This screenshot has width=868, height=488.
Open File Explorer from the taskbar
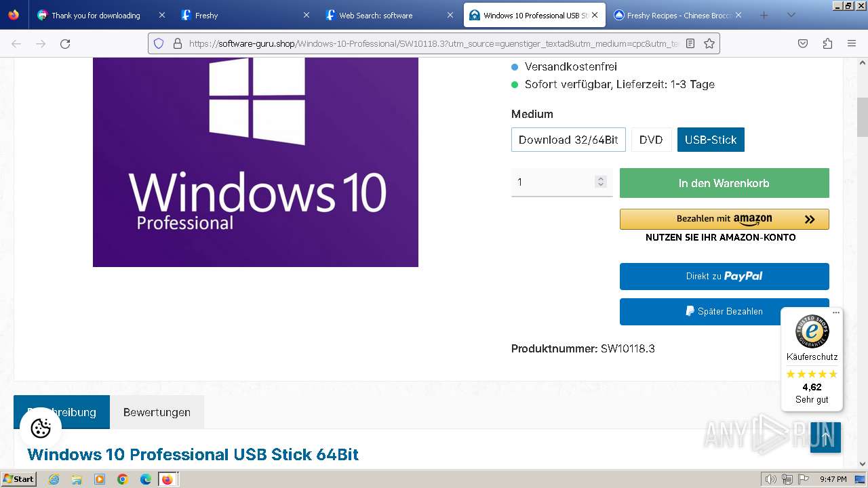click(x=77, y=479)
